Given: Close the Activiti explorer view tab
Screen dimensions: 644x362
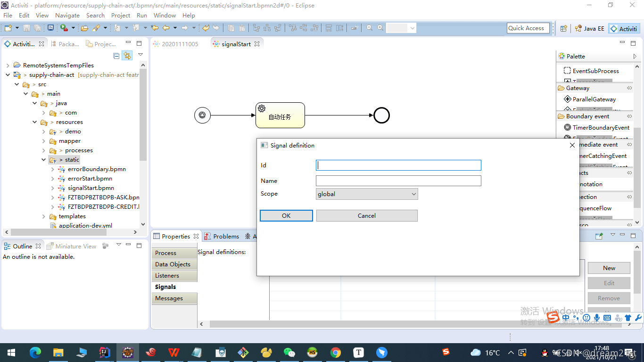Looking at the screenshot, I should click(x=41, y=44).
